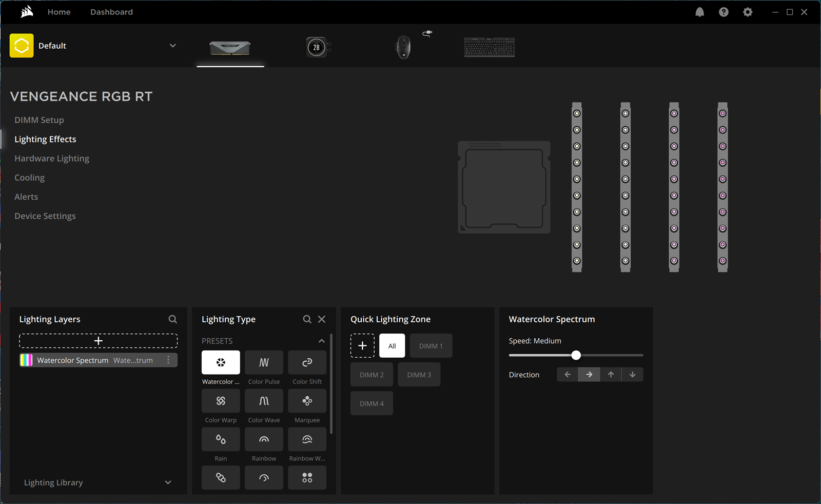821x504 pixels.
Task: Open the Alerts section
Action: click(26, 197)
